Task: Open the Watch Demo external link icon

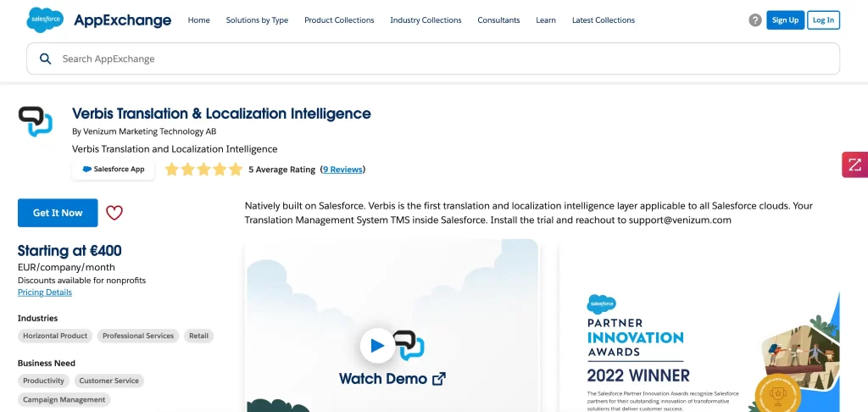Action: pos(438,379)
